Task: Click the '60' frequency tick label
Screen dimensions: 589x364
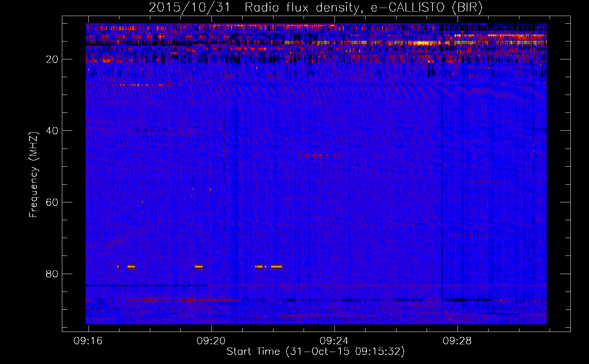Action: [x=52, y=202]
